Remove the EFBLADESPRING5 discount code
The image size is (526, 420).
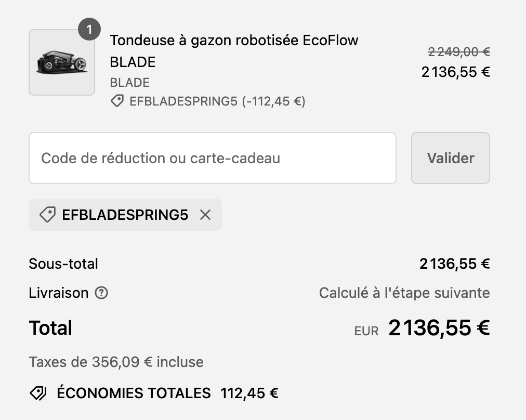tap(205, 215)
